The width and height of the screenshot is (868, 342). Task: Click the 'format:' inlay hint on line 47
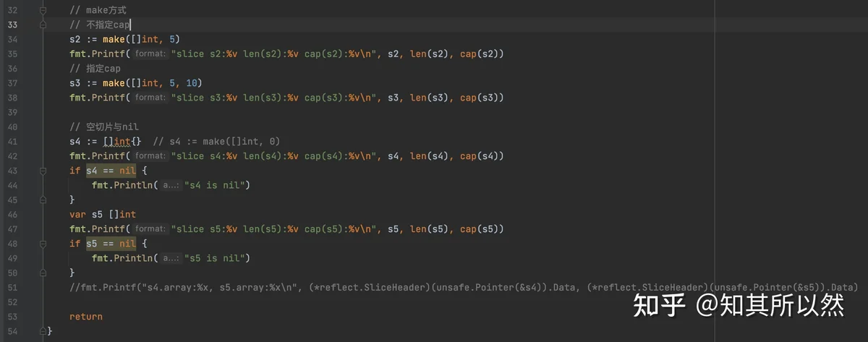150,229
